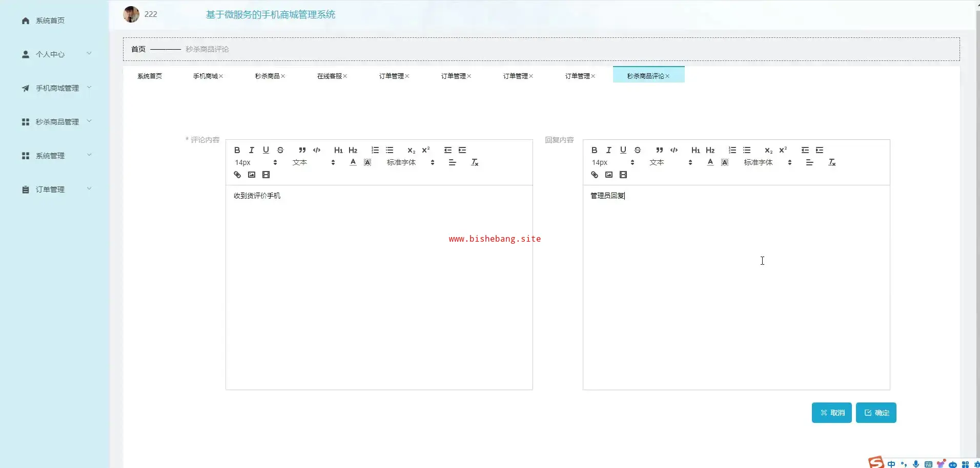Open the 标准字体 font dropdown in the comment editor
This screenshot has height=468, width=980.
pyautogui.click(x=410, y=162)
